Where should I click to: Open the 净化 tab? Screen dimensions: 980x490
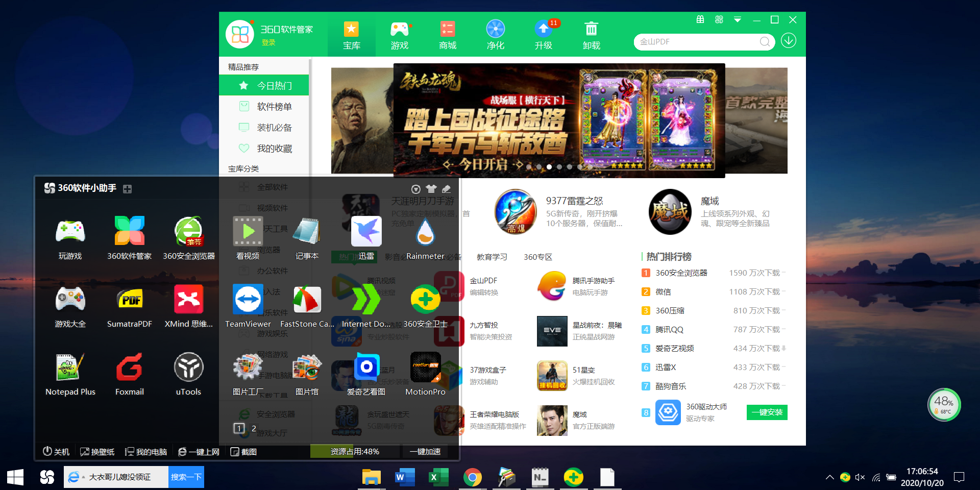tap(496, 35)
